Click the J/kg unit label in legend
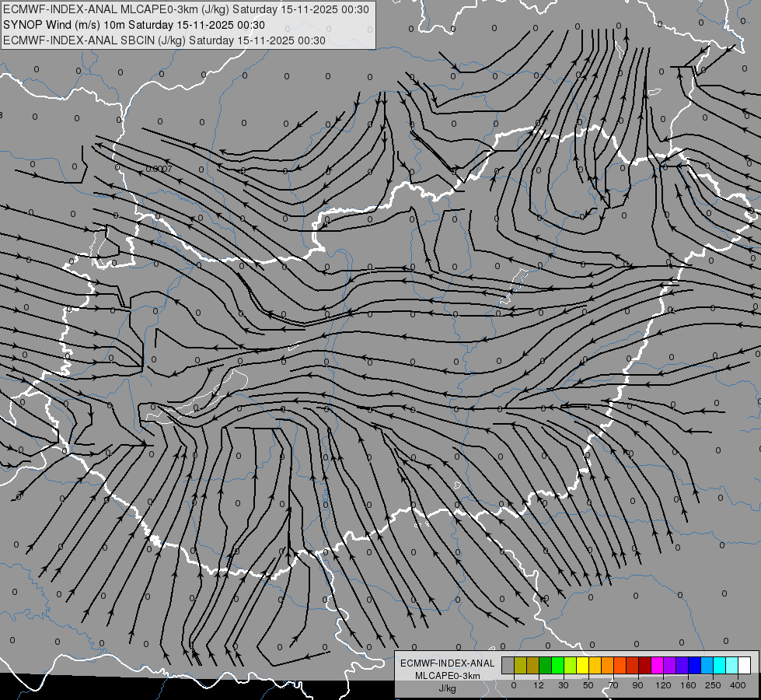The image size is (761, 700). 448,688
